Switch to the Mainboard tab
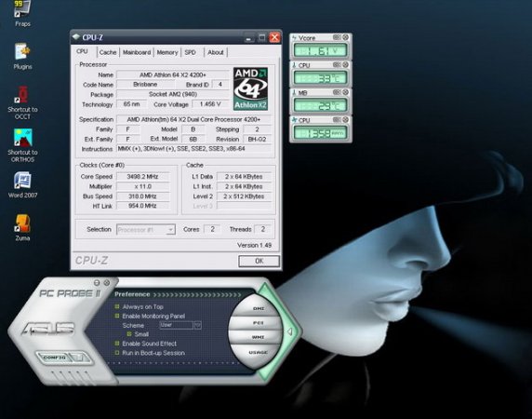The height and width of the screenshot is (419, 532). (137, 52)
